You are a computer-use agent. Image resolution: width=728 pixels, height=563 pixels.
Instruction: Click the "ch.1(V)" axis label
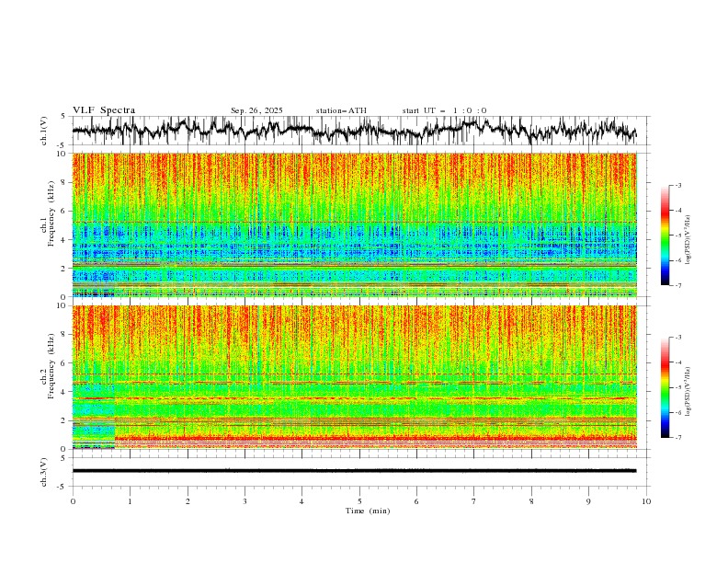pos(44,131)
